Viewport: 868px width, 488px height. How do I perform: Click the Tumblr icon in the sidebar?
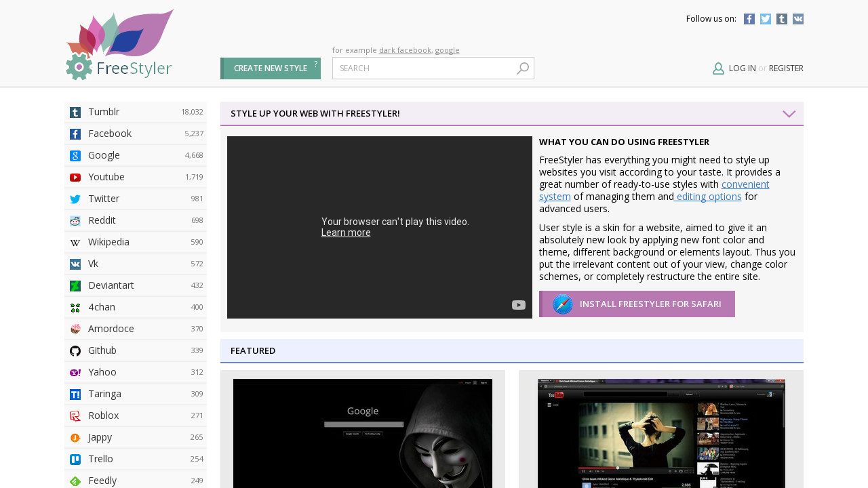coord(75,113)
